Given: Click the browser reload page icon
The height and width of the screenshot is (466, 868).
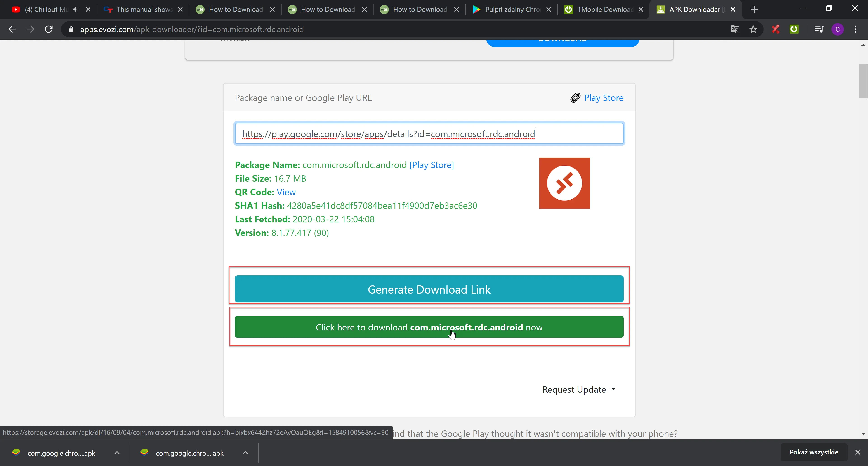Looking at the screenshot, I should click(49, 29).
